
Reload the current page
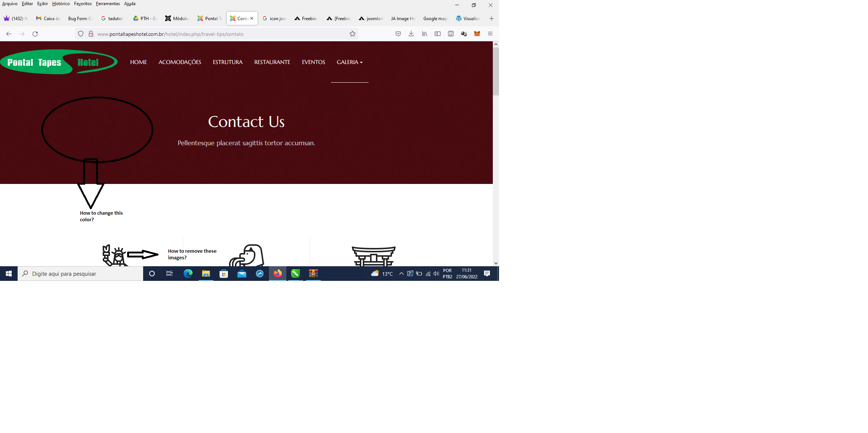click(35, 34)
